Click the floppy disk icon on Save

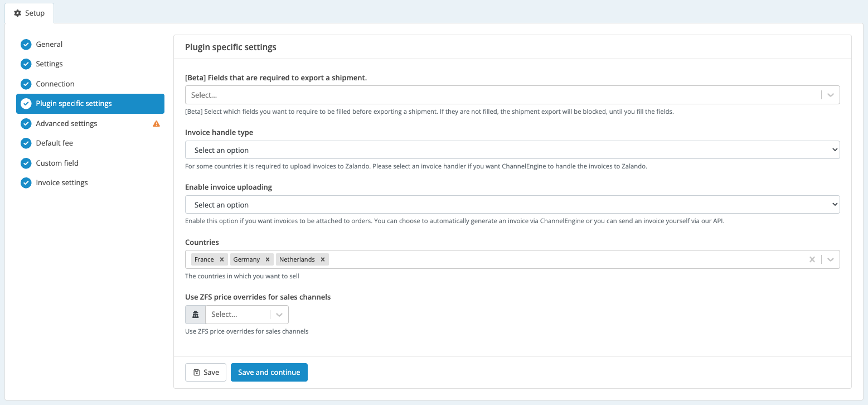[x=196, y=373]
